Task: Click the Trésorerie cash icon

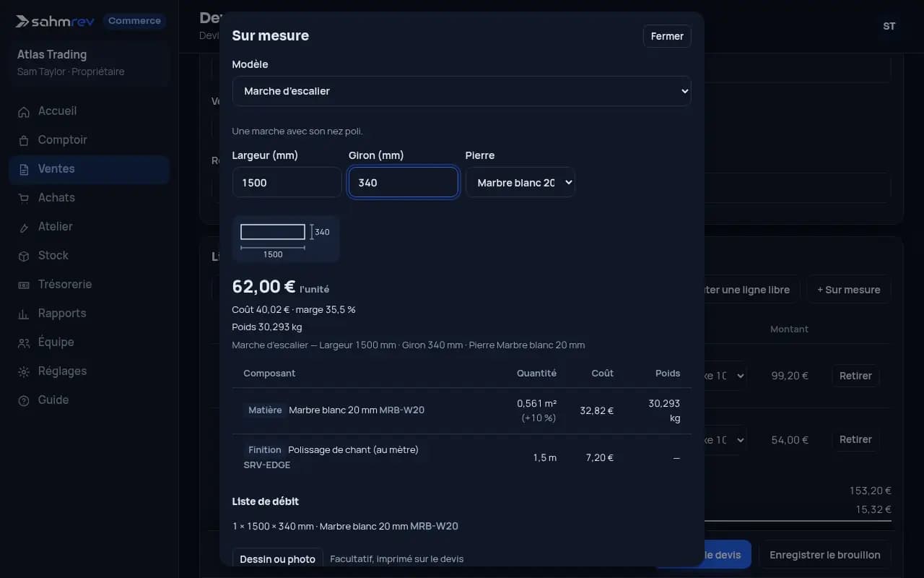Action: point(24,285)
